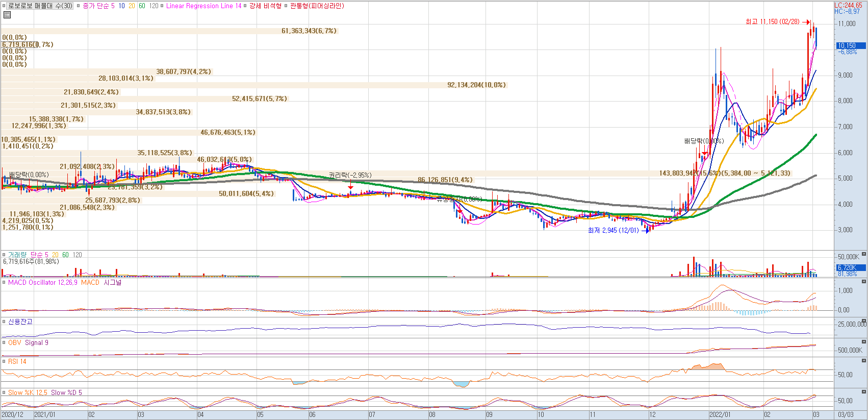
Task: Click the square marker beside 관통형(피어싱라인)
Action: coord(286,6)
